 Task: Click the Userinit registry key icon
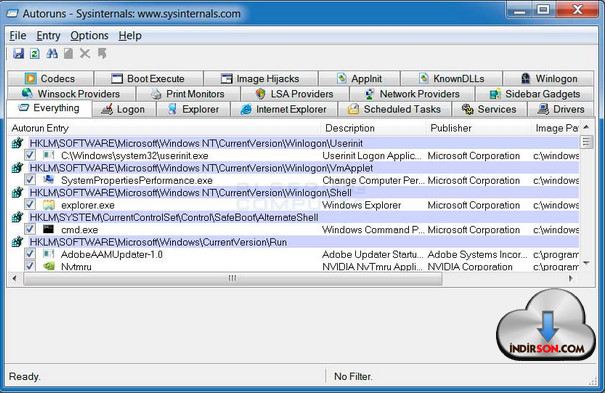coord(17,143)
